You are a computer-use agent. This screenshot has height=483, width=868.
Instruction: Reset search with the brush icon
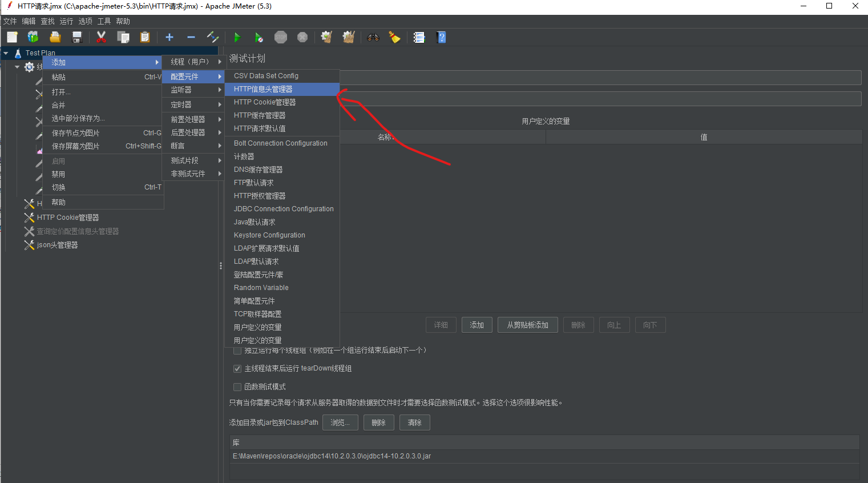point(394,37)
